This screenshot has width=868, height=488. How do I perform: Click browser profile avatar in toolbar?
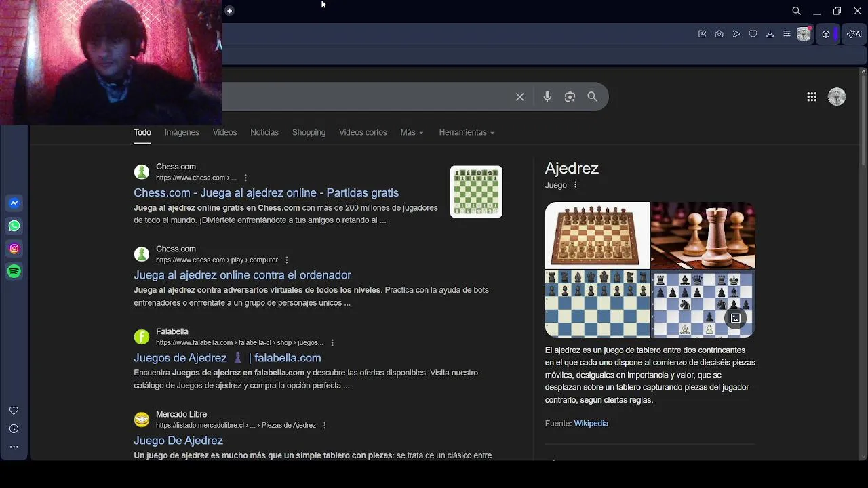[804, 34]
